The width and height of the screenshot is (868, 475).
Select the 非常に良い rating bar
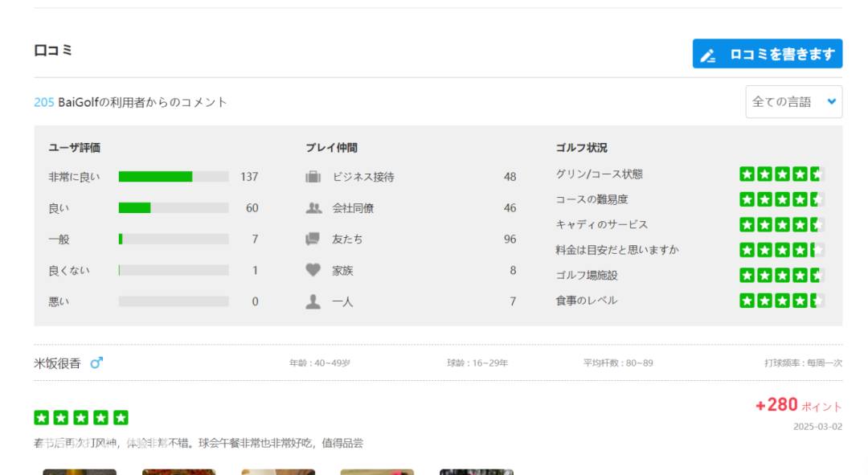[173, 177]
